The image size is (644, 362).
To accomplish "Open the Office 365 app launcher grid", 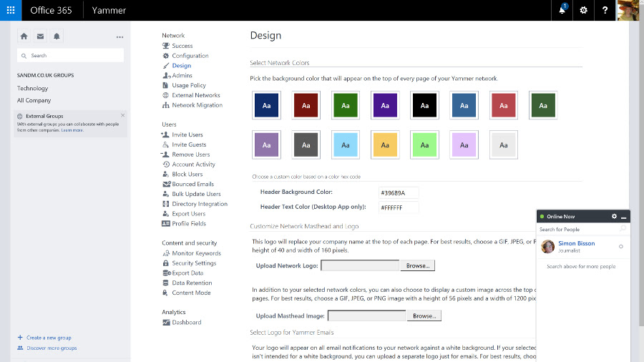I will tap(11, 10).
